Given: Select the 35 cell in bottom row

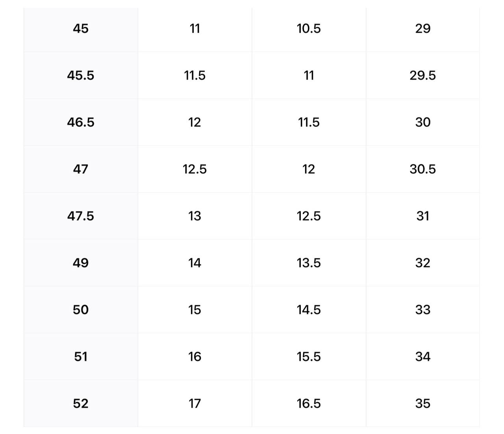Looking at the screenshot, I should 422,403.
